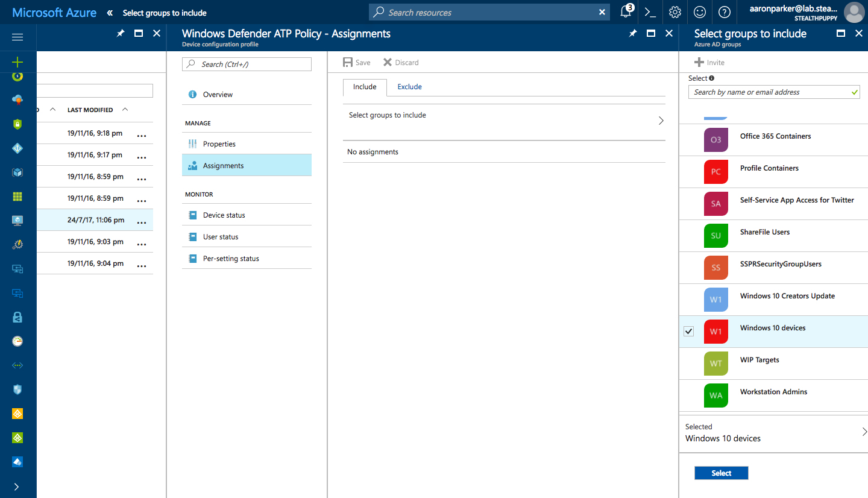Launch Cloud Shell from top bar
The image size is (868, 498).
click(650, 12)
